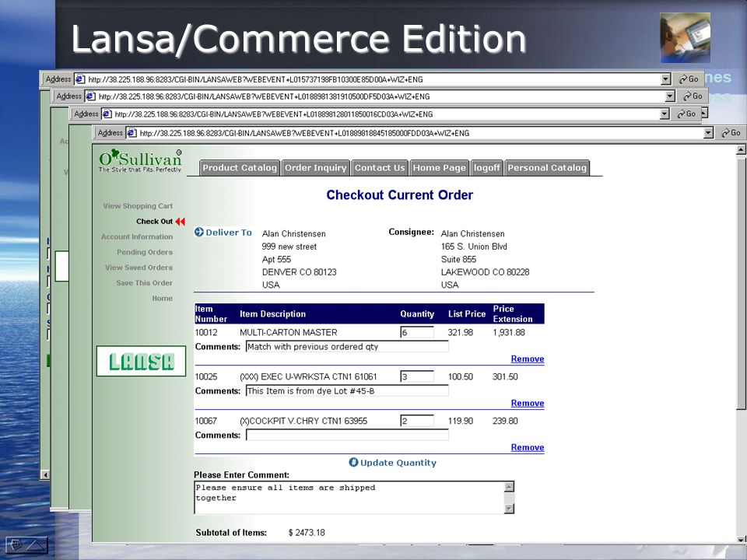Viewport: 747px width, 560px height.
Task: Open the third window's address dropdown arrow
Action: tap(665, 114)
